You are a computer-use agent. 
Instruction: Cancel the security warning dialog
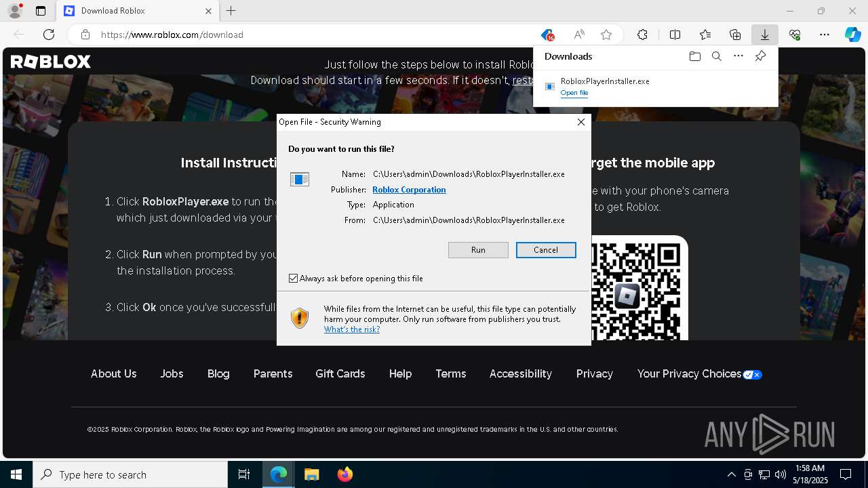(546, 250)
